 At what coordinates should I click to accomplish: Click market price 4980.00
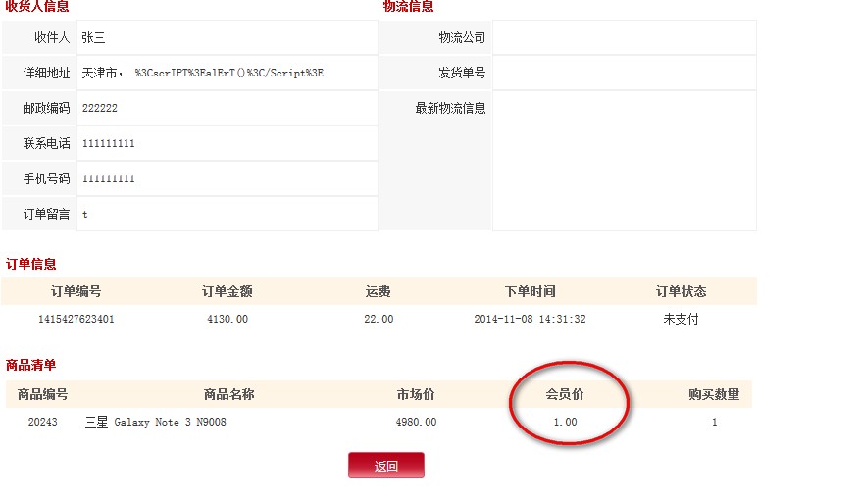pyautogui.click(x=416, y=422)
